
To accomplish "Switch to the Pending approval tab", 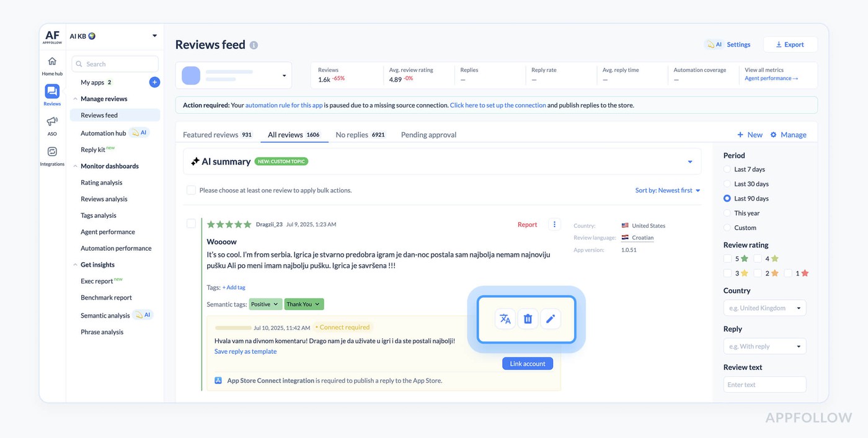I will (428, 135).
